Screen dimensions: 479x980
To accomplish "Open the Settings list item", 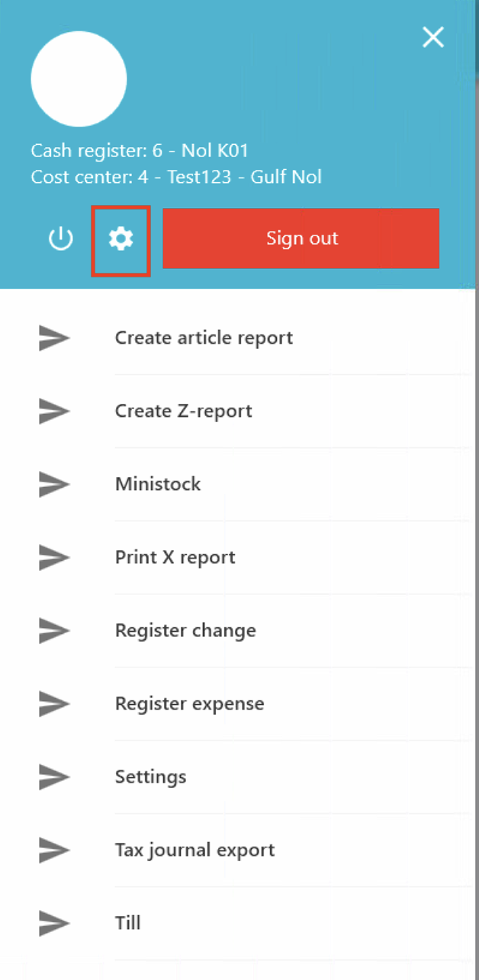I will point(150,777).
